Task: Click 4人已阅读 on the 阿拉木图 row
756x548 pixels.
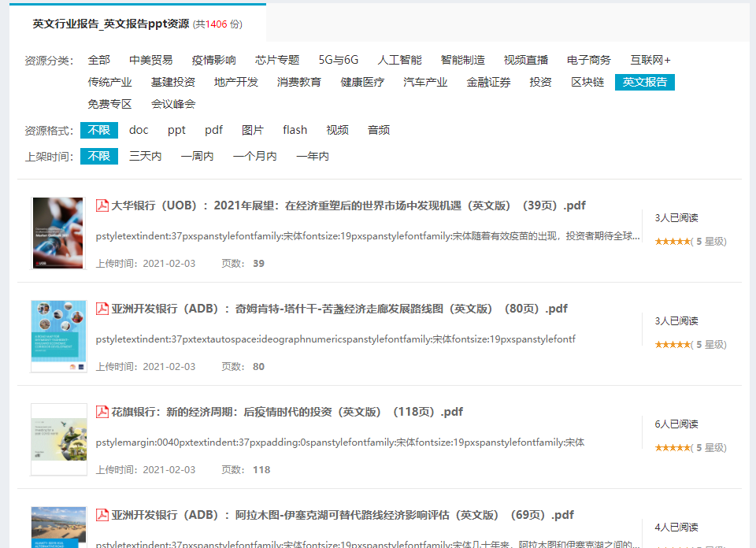Action: tap(676, 528)
